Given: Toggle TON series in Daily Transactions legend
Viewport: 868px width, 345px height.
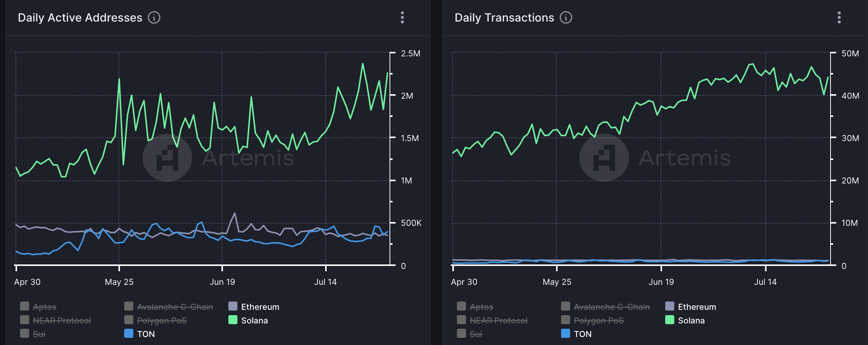Looking at the screenshot, I should [x=582, y=334].
